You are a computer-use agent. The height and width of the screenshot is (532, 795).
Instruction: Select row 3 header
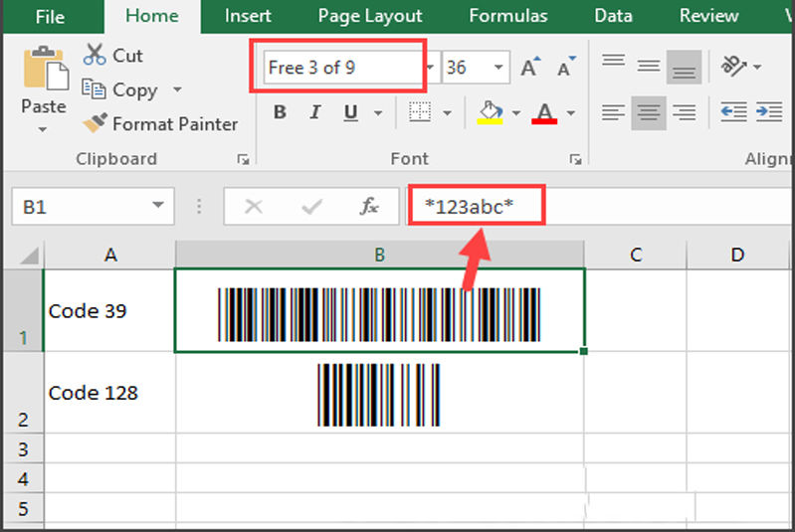[x=22, y=448]
